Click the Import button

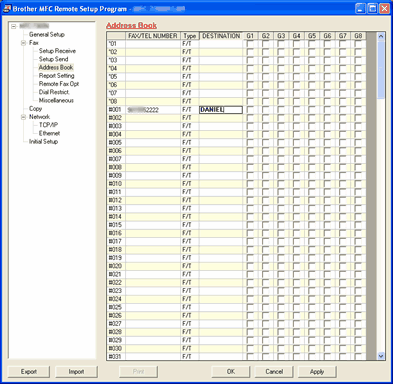click(x=76, y=371)
